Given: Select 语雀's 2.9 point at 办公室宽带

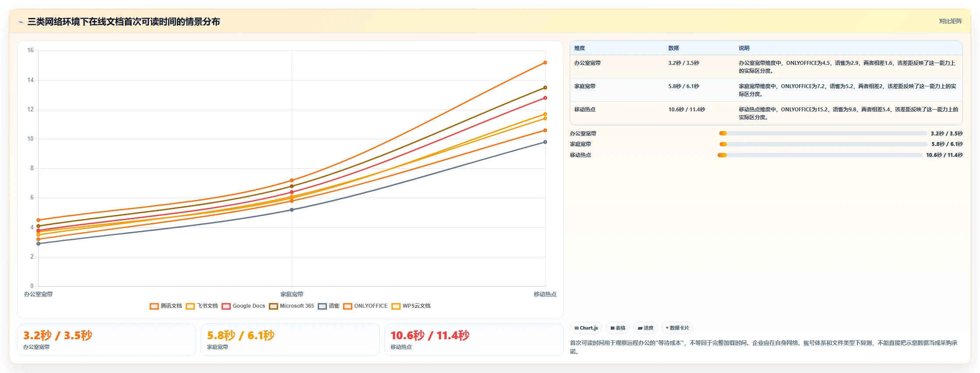Looking at the screenshot, I should point(39,244).
